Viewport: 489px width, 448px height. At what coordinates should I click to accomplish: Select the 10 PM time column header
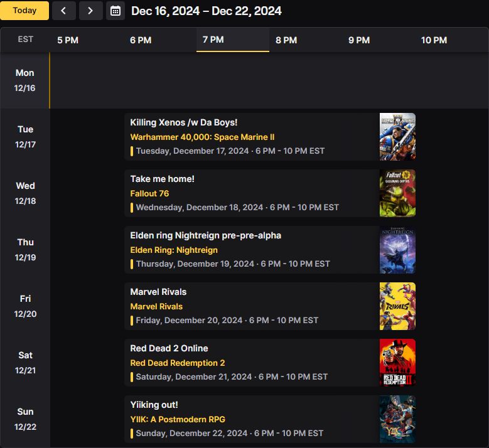coord(434,40)
